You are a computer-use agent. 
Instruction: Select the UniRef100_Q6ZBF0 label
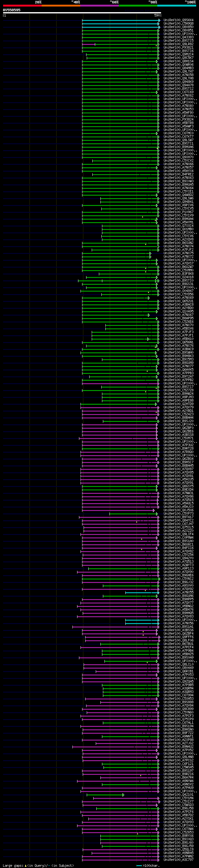178,428
